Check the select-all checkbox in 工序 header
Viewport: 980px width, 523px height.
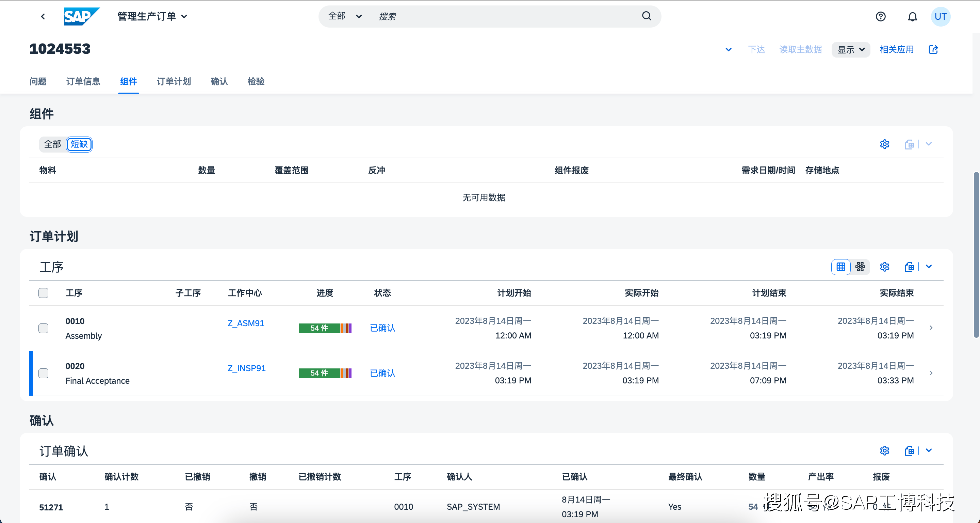pyautogui.click(x=43, y=293)
